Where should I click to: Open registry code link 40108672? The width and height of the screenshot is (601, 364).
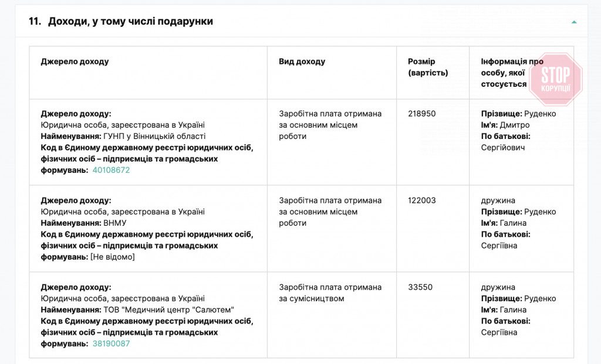click(x=111, y=170)
